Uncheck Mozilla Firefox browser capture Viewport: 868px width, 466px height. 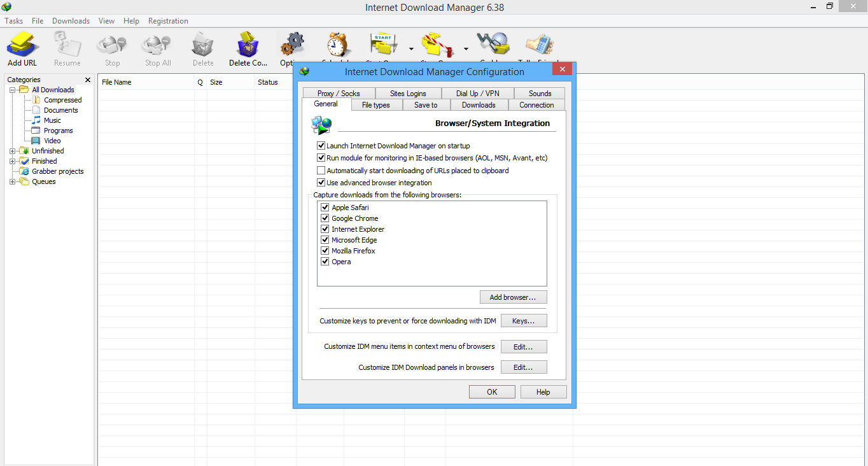click(325, 251)
